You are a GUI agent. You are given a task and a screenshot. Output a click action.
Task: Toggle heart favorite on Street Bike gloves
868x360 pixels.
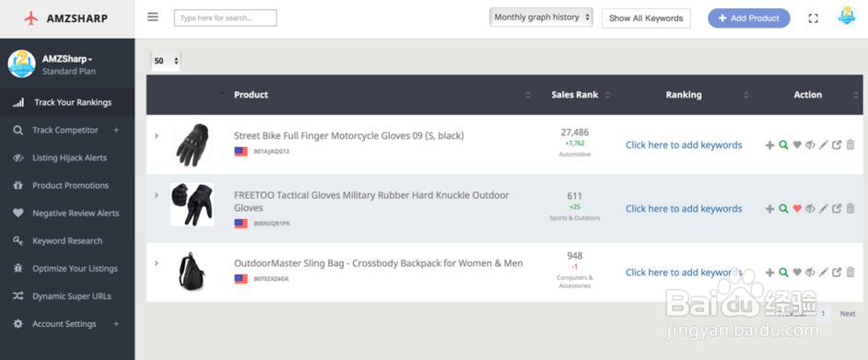coord(797,145)
